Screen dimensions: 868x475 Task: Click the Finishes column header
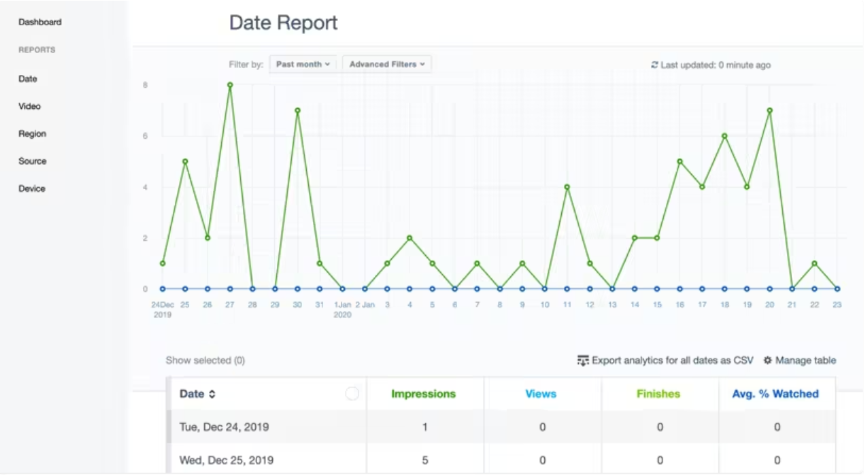(658, 393)
